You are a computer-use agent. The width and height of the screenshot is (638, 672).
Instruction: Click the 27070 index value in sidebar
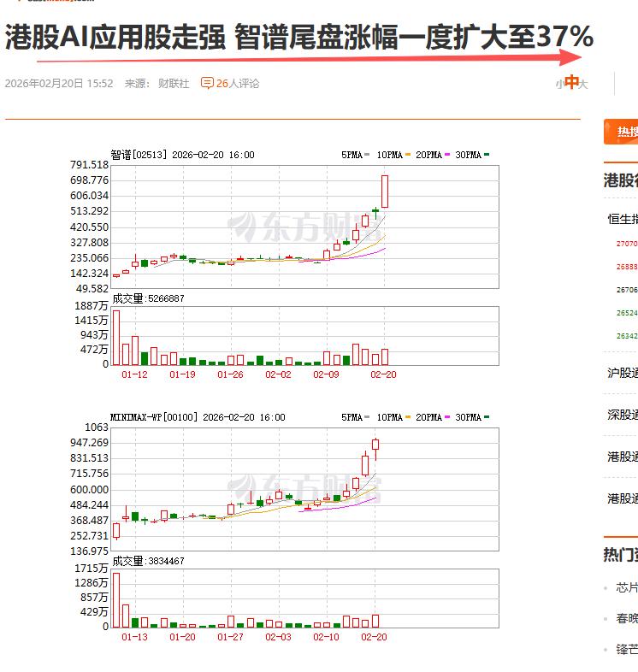[627, 244]
